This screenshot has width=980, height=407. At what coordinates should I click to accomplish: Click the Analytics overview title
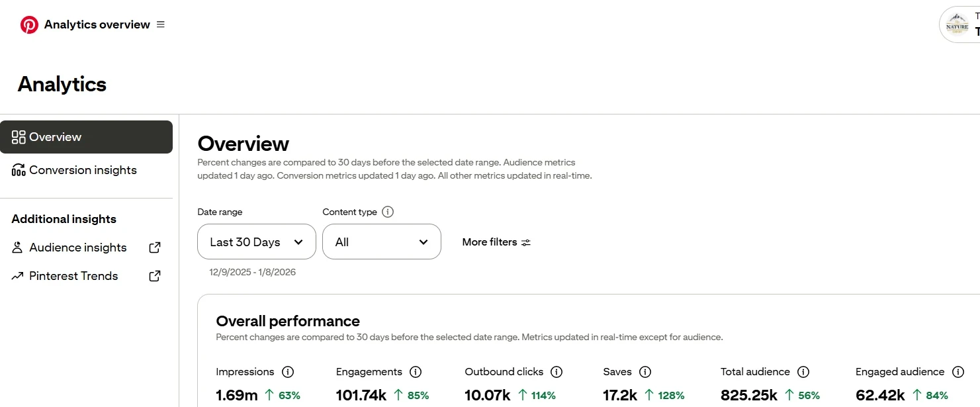pos(97,24)
